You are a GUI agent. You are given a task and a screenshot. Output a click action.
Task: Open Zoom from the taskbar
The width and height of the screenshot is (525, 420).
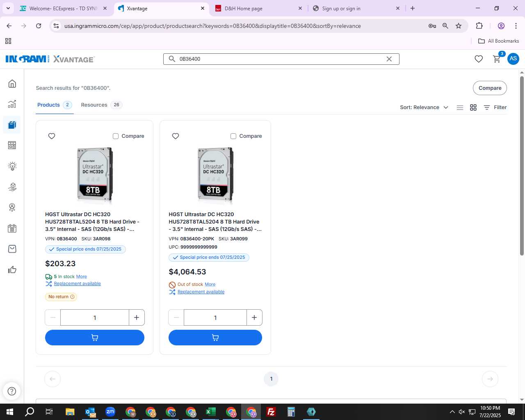point(110,412)
